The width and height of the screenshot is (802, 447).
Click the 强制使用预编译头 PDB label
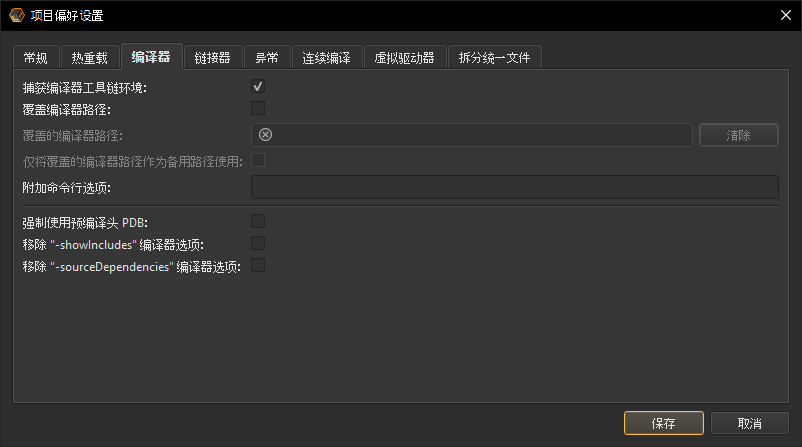tap(85, 222)
